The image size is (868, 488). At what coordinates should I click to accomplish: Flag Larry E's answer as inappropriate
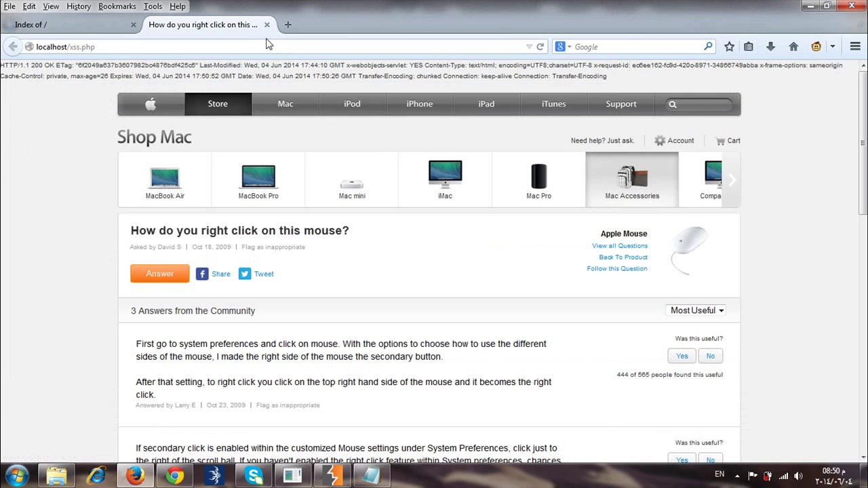coord(288,405)
